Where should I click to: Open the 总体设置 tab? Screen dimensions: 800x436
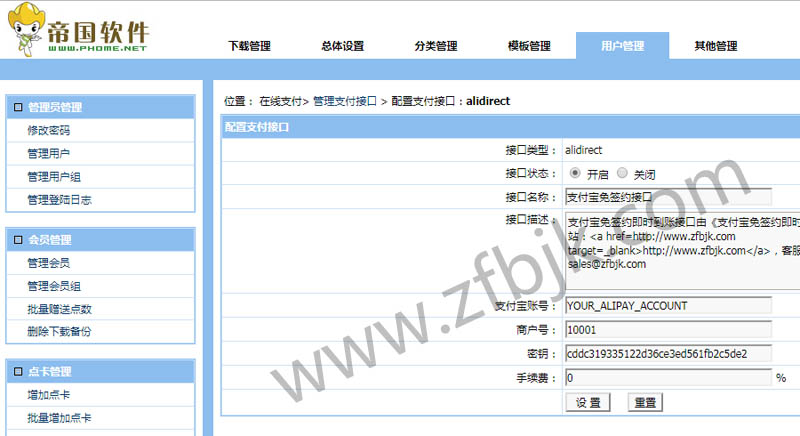point(343,46)
